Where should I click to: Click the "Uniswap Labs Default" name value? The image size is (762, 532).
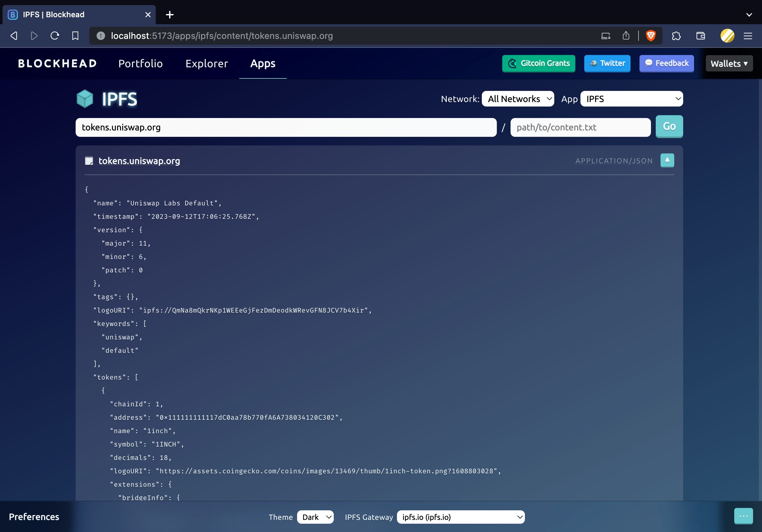coord(172,203)
